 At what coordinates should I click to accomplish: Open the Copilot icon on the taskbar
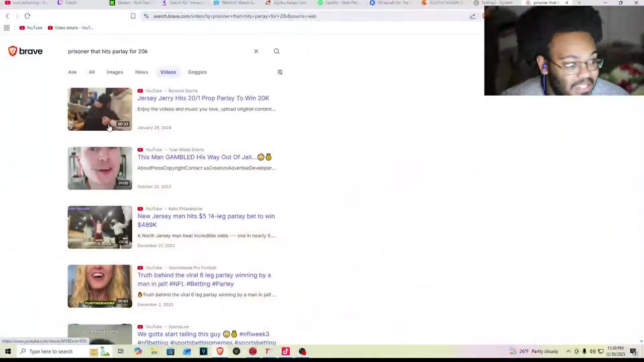pyautogui.click(x=137, y=351)
